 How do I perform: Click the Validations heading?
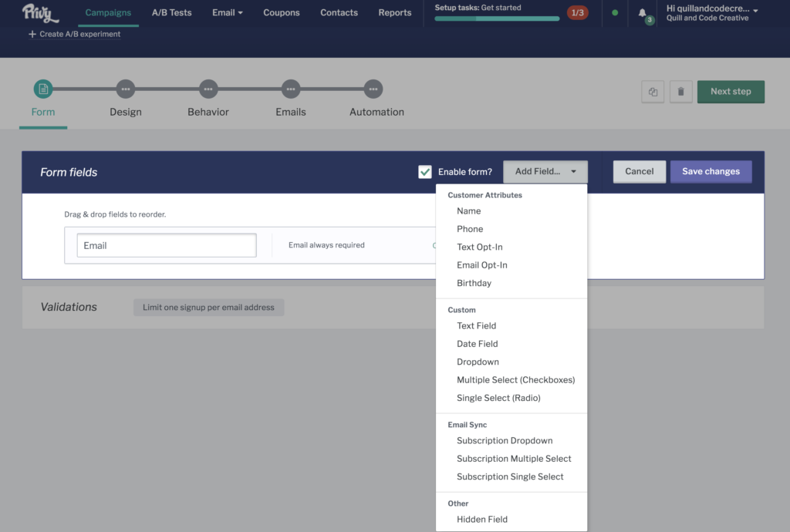69,307
